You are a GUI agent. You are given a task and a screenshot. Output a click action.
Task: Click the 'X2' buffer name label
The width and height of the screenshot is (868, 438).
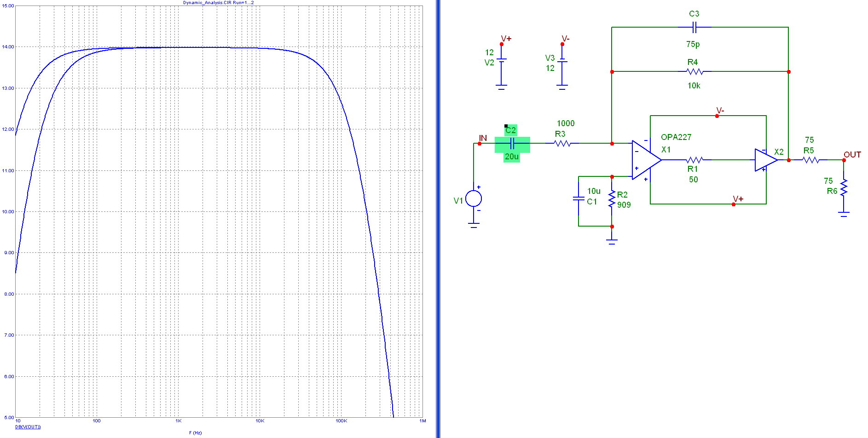(779, 152)
